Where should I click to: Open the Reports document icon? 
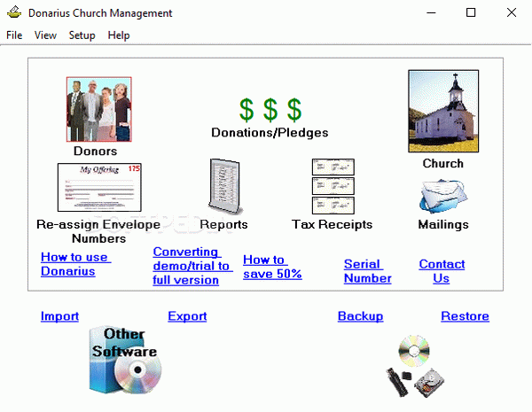(x=224, y=186)
